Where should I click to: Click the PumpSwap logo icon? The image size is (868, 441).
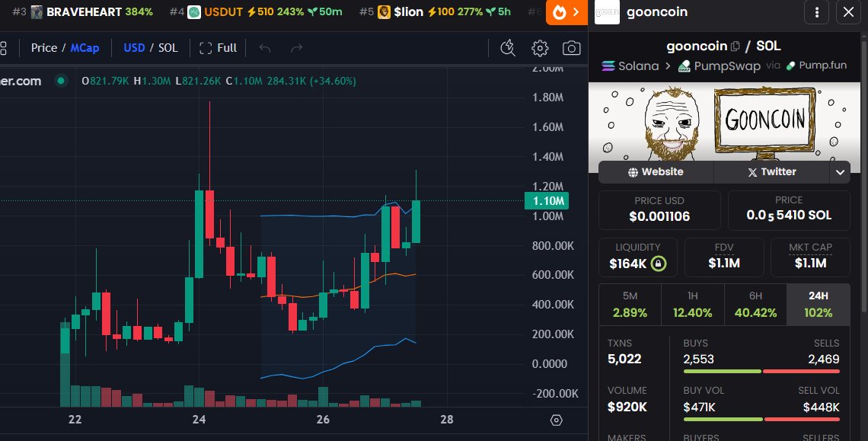tap(685, 66)
